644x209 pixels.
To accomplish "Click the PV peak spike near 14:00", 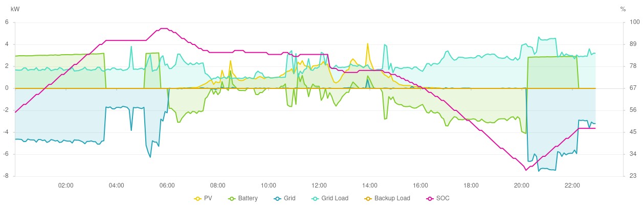I will click(367, 44).
